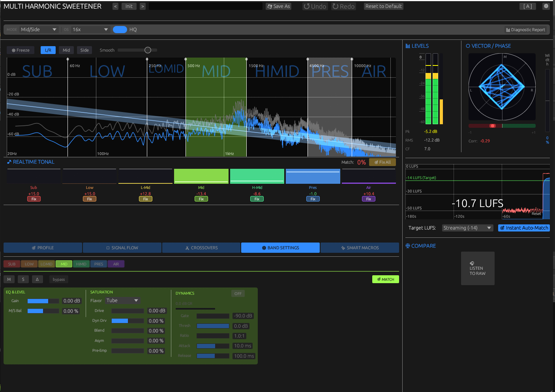Select the AIR band tab

click(x=116, y=264)
